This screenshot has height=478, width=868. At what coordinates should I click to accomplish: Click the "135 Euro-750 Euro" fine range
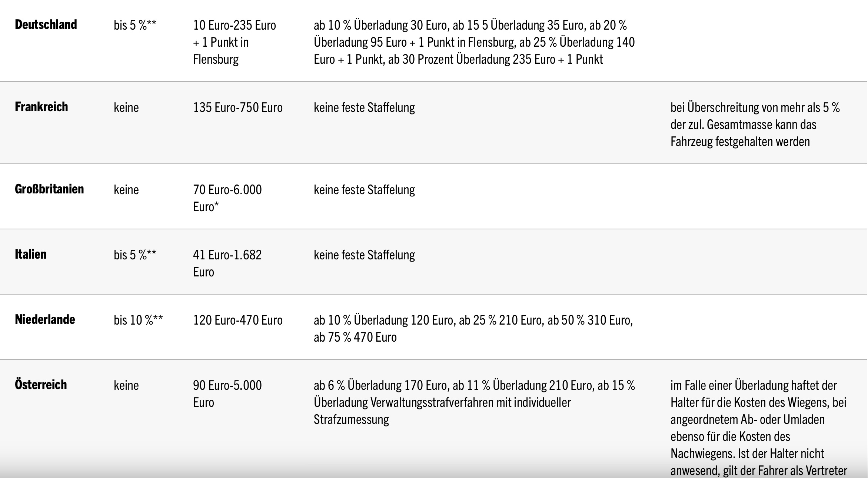(x=237, y=108)
